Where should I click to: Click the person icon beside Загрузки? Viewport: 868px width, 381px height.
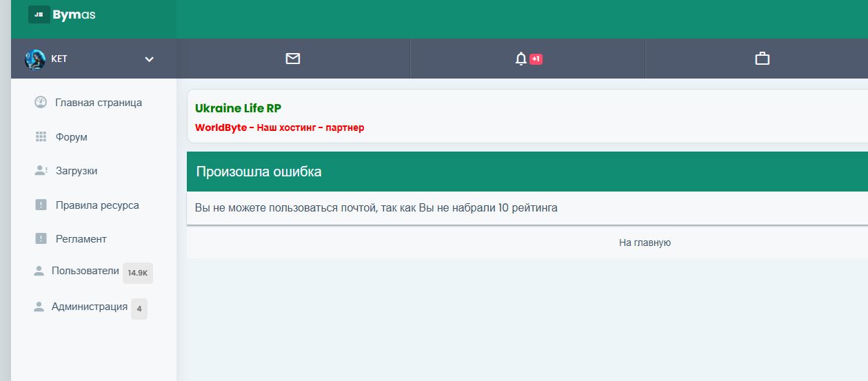[41, 170]
